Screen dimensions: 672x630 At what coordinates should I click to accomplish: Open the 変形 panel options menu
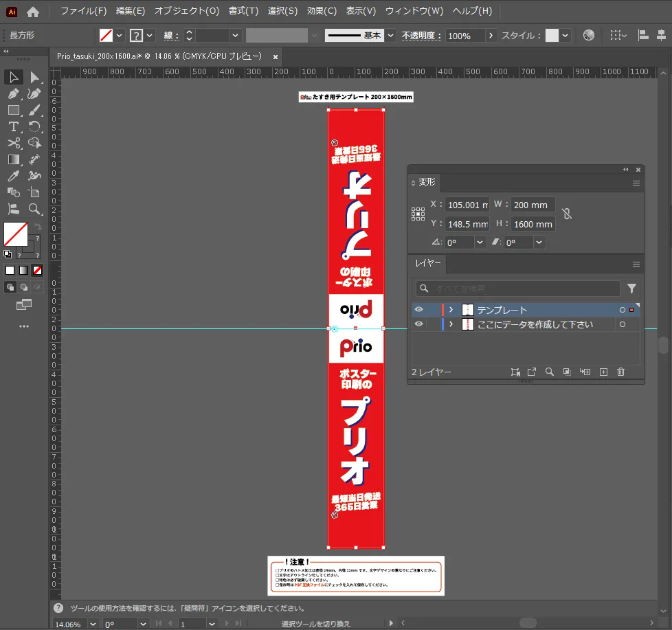(x=636, y=183)
